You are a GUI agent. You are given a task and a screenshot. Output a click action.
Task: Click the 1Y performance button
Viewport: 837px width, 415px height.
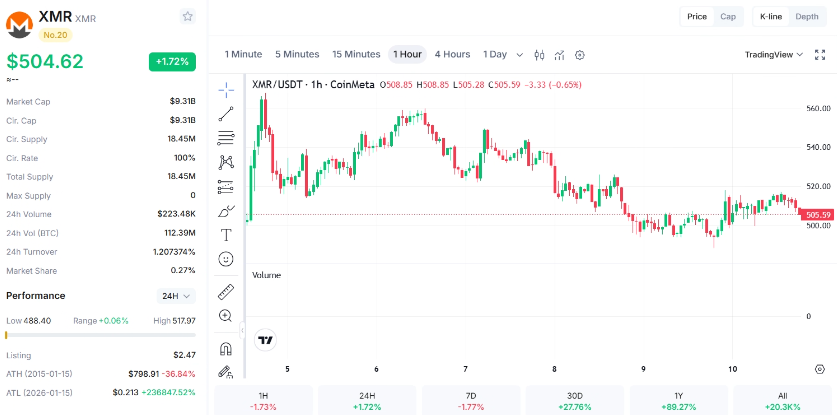coord(678,401)
